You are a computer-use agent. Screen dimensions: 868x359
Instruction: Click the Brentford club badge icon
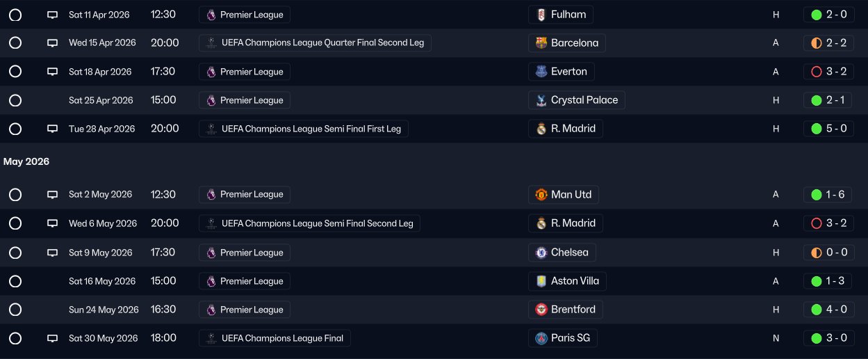(541, 310)
